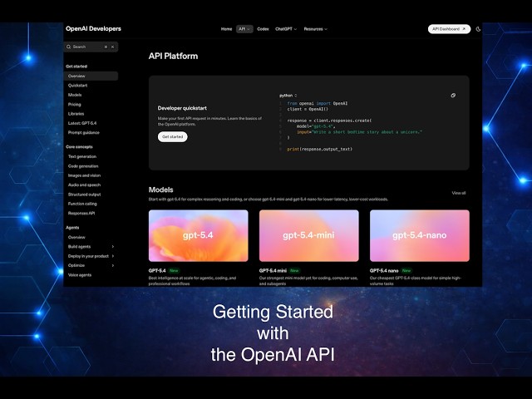Open Responses API in sidebar
Viewport: 532px width, 399px height.
pyautogui.click(x=81, y=214)
